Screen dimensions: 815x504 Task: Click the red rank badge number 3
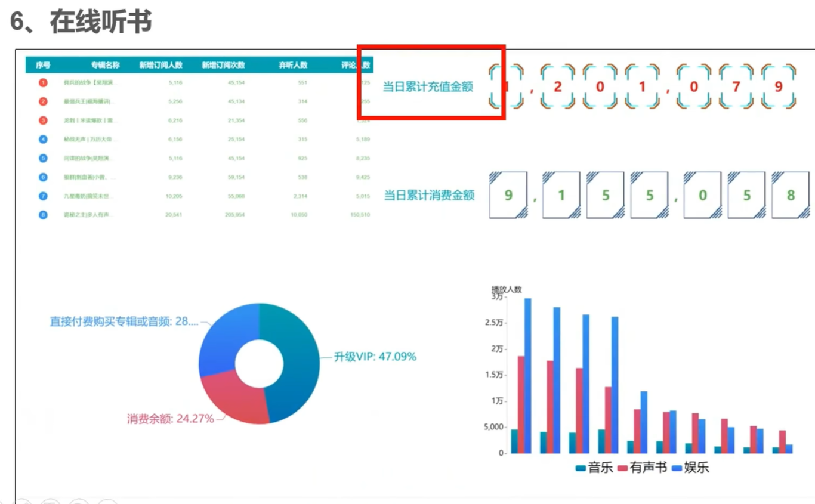(43, 120)
